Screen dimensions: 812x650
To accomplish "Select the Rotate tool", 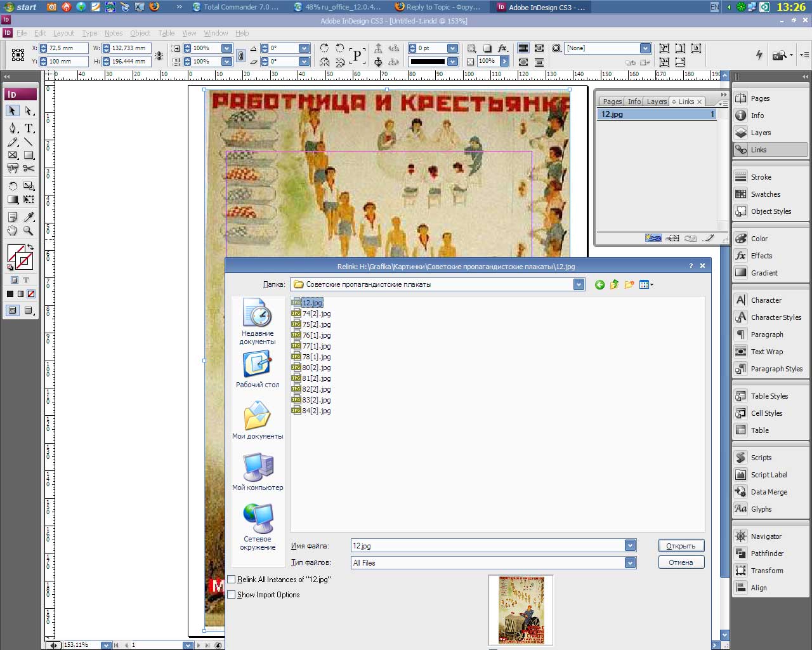I will pos(12,186).
